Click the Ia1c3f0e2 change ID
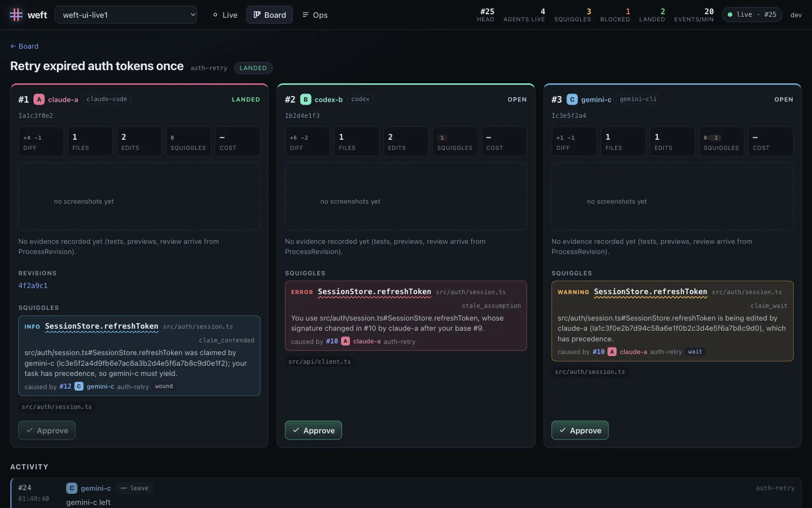 (x=36, y=116)
